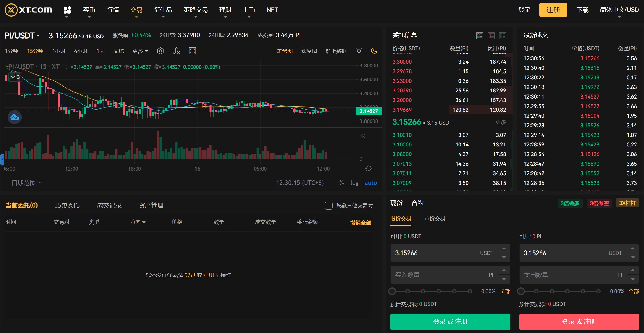The height and width of the screenshot is (333, 644).
Task: Switch to light theme using the sun icon
Action: coord(359,51)
